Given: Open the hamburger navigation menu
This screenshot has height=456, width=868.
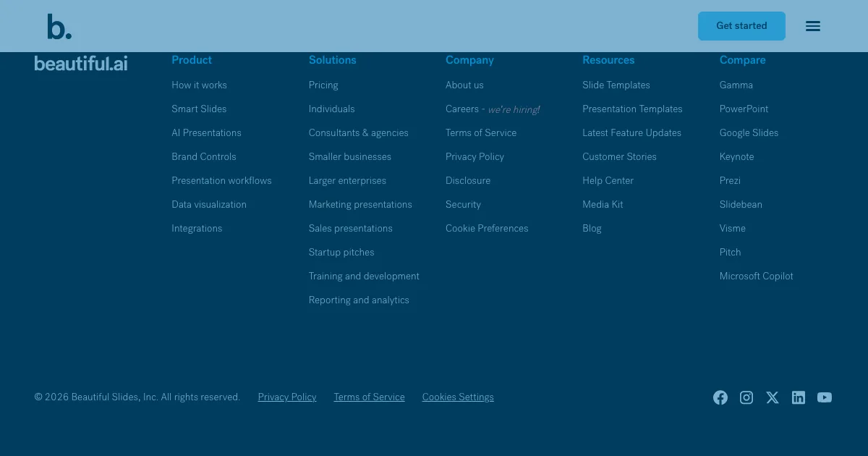Looking at the screenshot, I should point(813,26).
